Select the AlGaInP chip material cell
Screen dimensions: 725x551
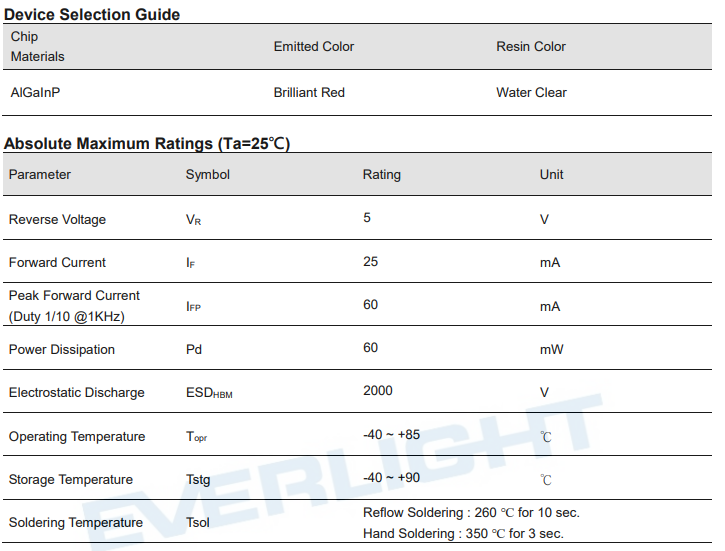35,92
